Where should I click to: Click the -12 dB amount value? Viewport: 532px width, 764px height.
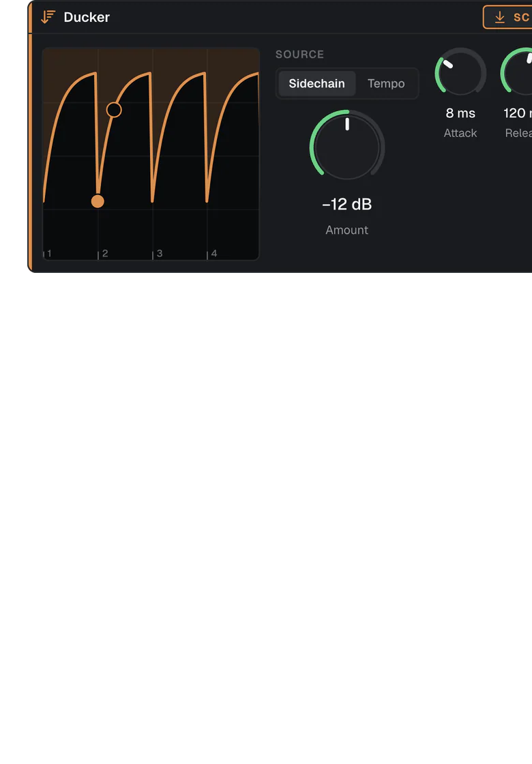[x=347, y=204]
